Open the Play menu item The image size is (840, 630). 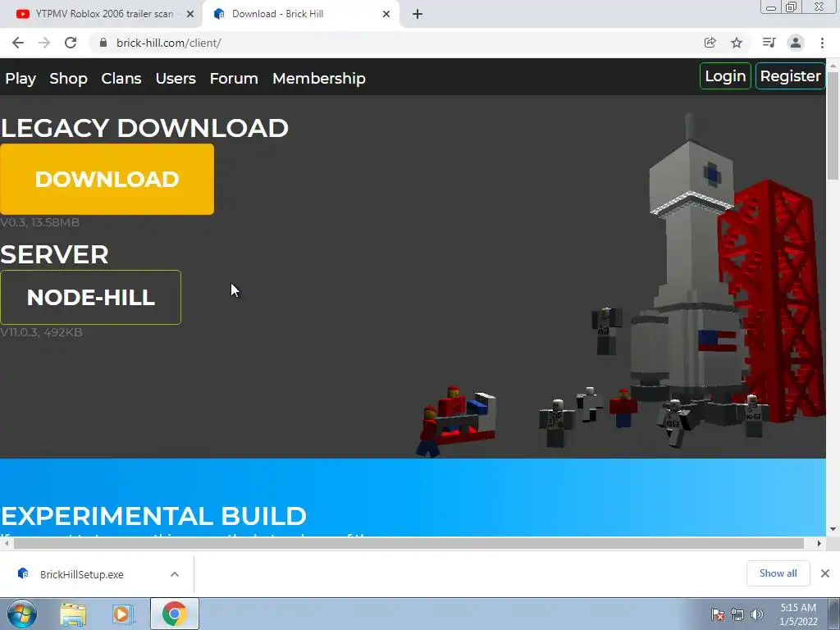(21, 78)
